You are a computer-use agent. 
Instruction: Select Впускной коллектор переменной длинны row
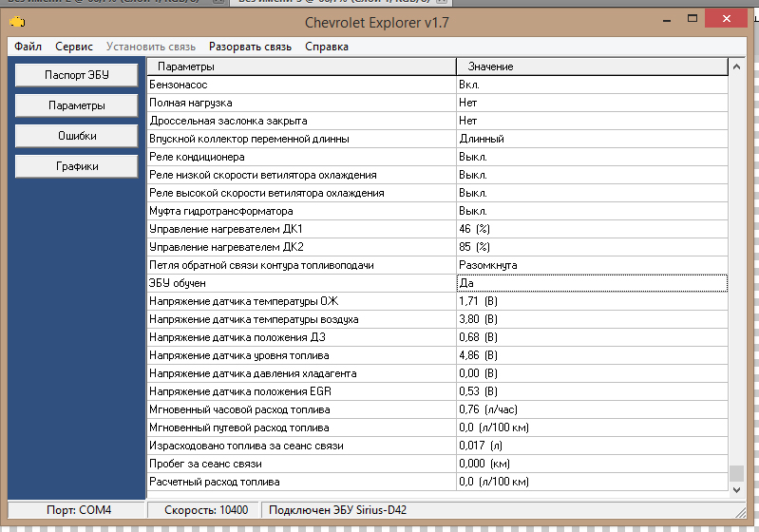click(x=437, y=139)
